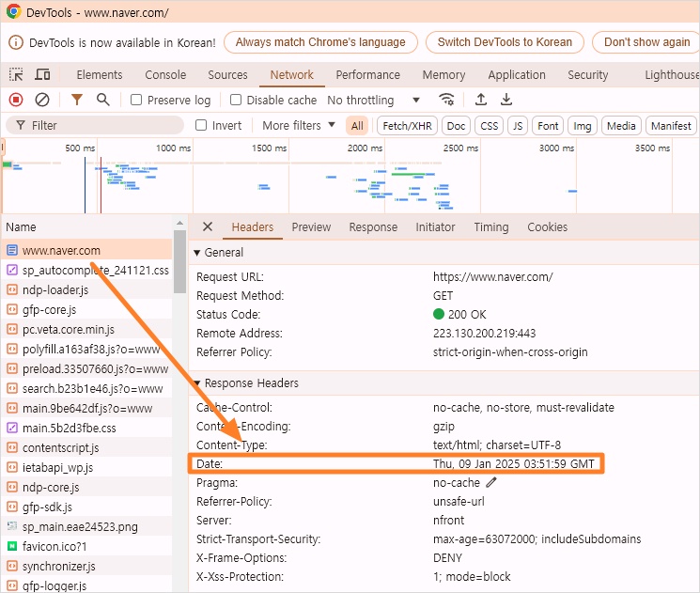The width and height of the screenshot is (700, 593).
Task: Click the info icon in the language banner
Action: point(16,42)
